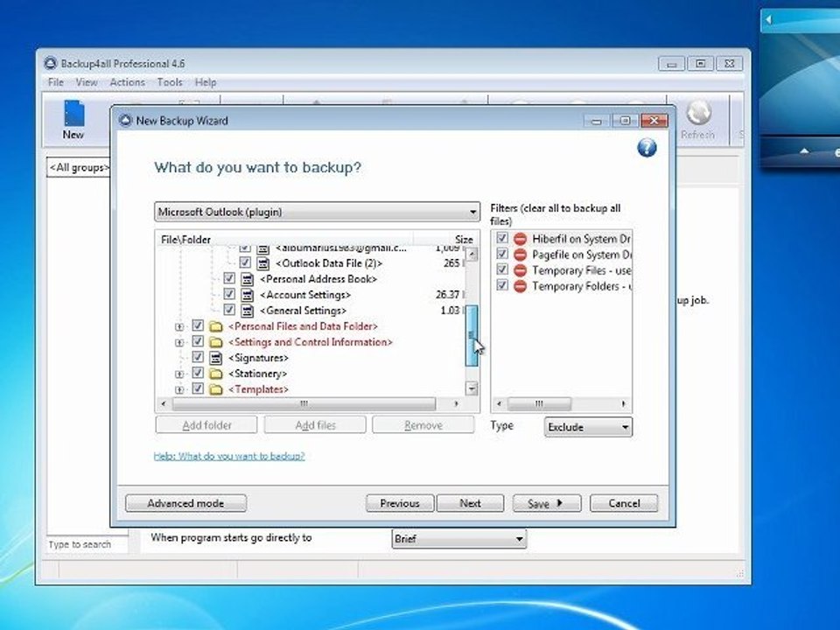This screenshot has height=630, width=840.
Task: Cancel the New Backup Wizard
Action: click(624, 503)
